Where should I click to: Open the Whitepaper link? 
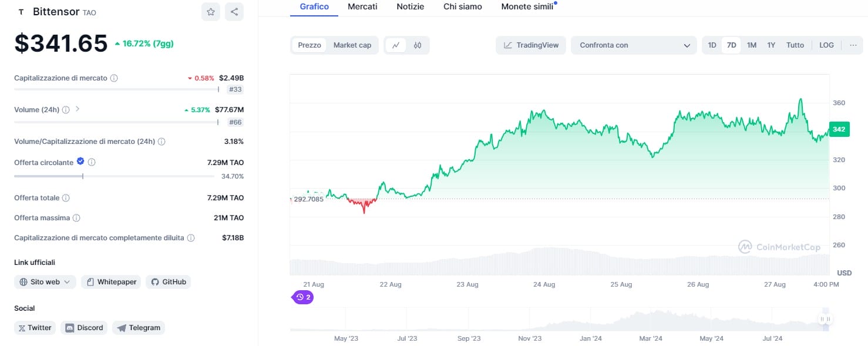point(112,282)
